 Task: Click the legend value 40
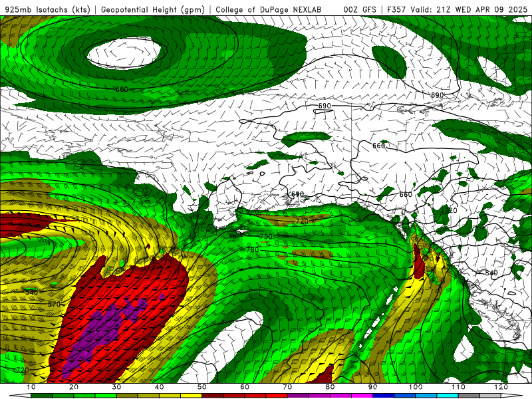tap(159, 387)
